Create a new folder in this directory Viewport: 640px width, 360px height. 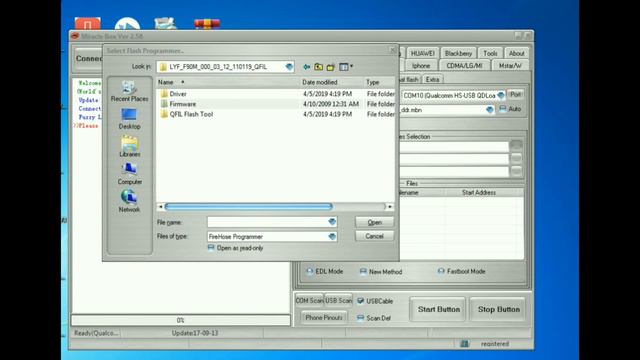(331, 67)
